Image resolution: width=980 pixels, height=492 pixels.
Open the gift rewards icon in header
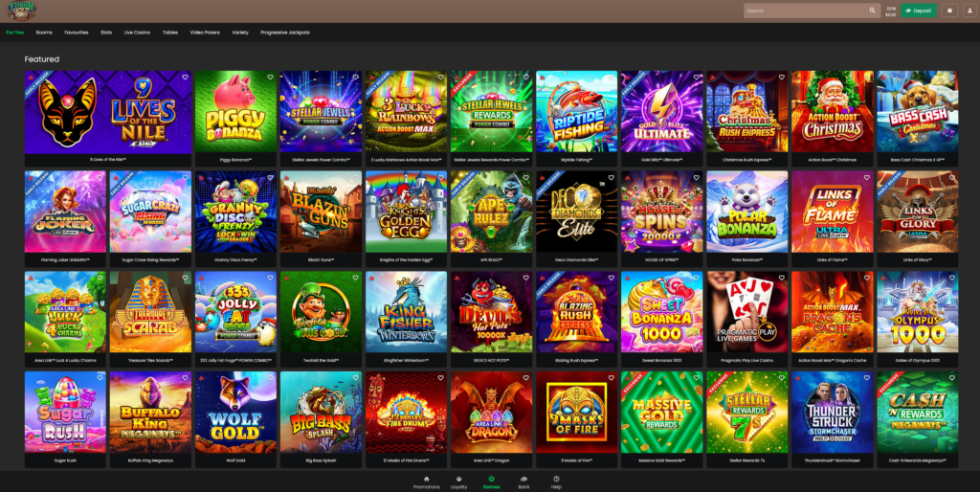(x=950, y=11)
